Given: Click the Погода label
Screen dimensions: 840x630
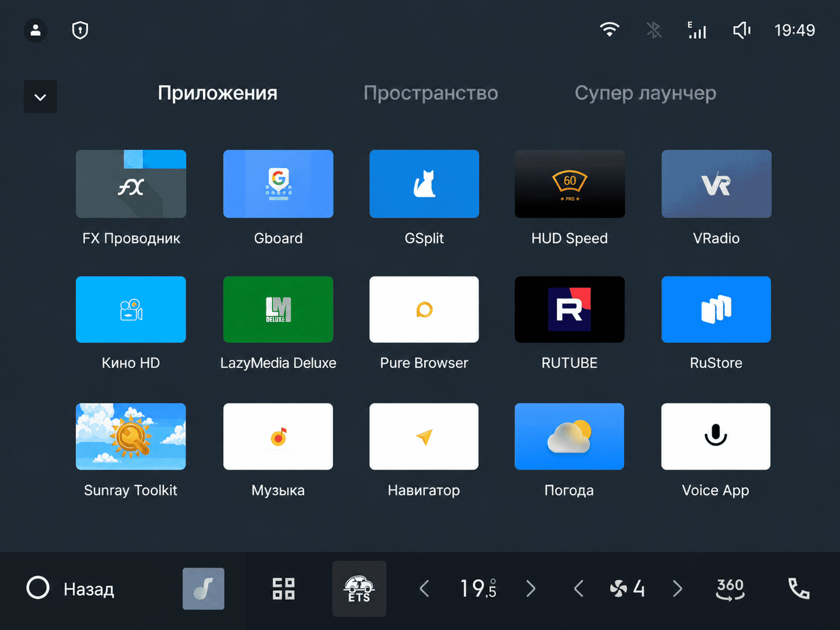Looking at the screenshot, I should pyautogui.click(x=569, y=490).
